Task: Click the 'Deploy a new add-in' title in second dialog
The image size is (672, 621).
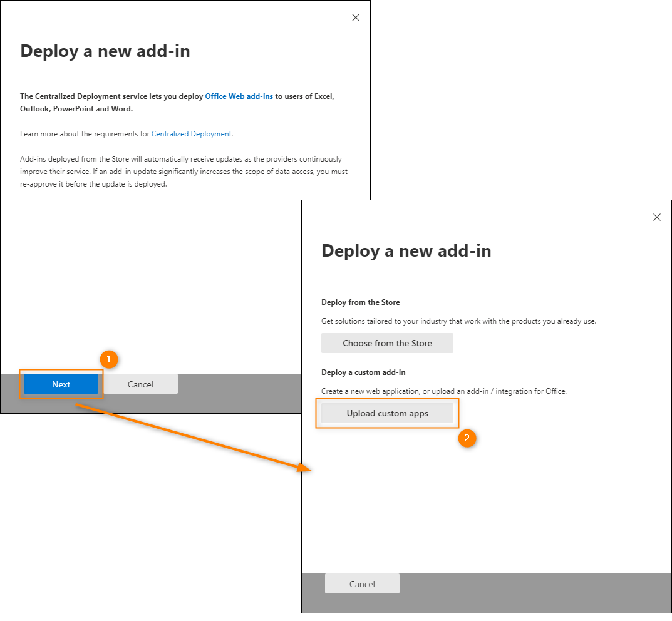Action: click(x=406, y=251)
